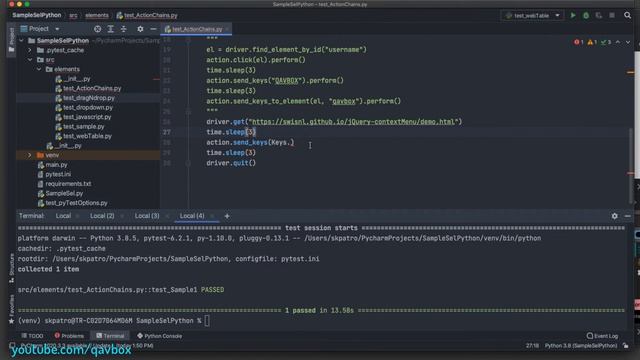Open the test_webTable run configuration dropdown
The height and width of the screenshot is (360, 640).
pyautogui.click(x=533, y=16)
